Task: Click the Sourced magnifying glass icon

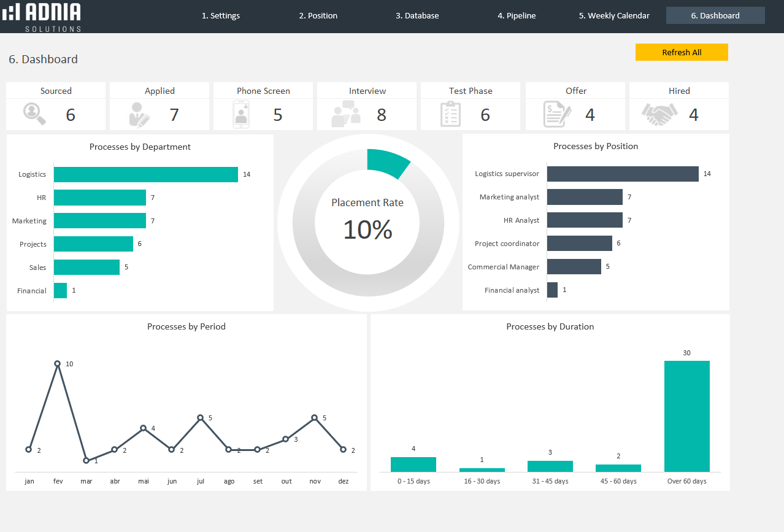Action: coord(34,114)
